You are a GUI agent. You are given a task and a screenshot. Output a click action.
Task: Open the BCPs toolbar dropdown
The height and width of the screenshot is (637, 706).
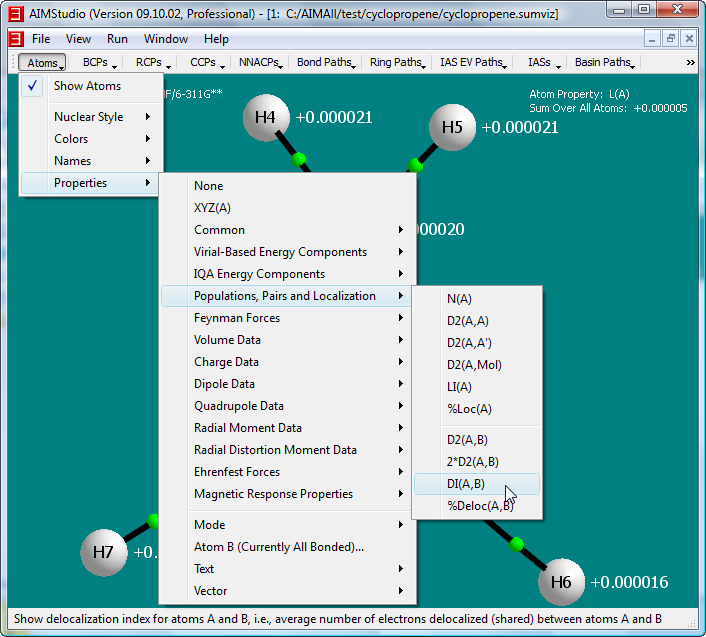[x=100, y=62]
